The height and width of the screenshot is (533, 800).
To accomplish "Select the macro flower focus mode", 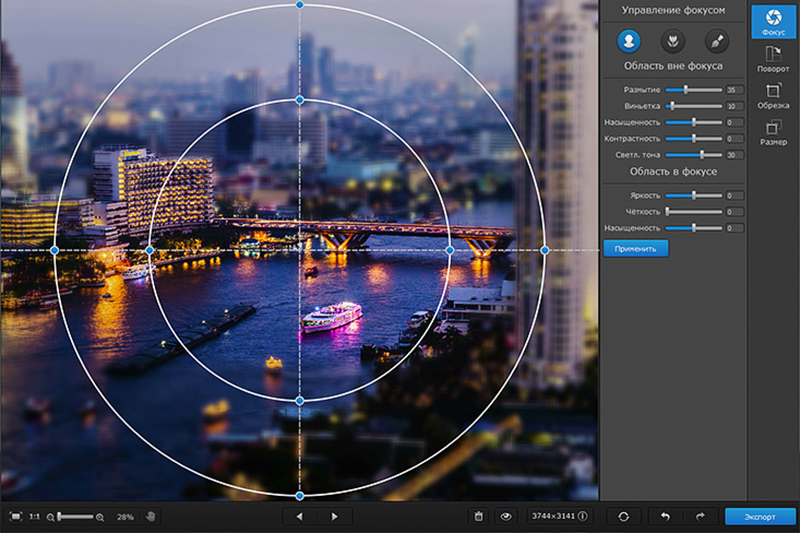I will 672,41.
